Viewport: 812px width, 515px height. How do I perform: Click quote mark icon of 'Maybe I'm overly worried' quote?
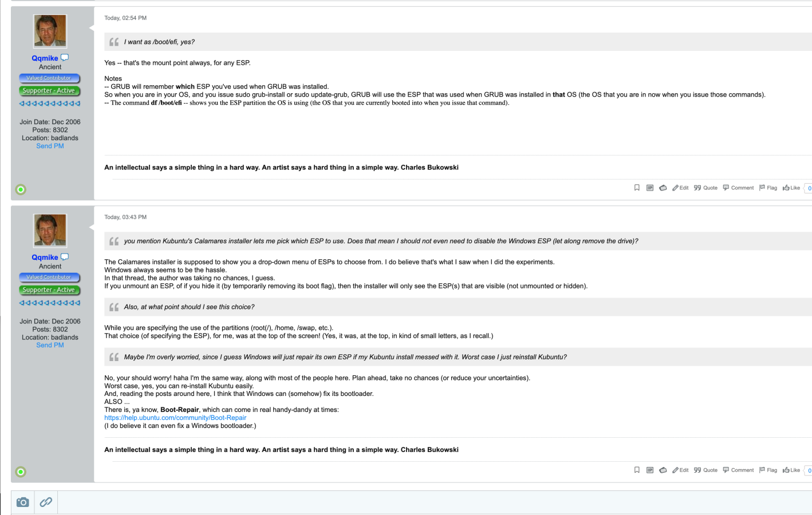point(114,357)
